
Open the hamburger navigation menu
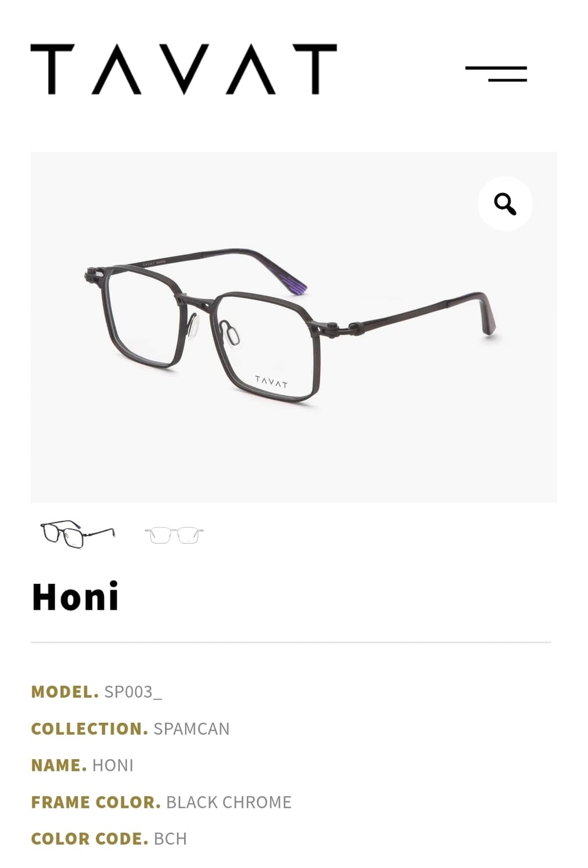496,74
